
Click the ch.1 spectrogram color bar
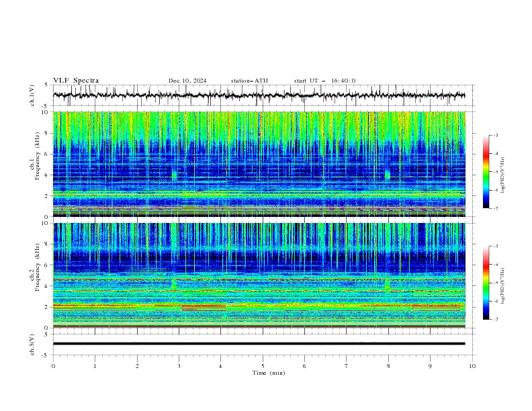pos(486,172)
